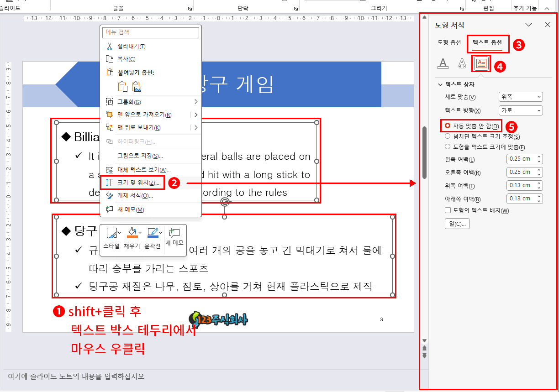This screenshot has height=392, width=559.
Task: Open Font (글꼴) group dialog launcher
Action: click(x=190, y=8)
